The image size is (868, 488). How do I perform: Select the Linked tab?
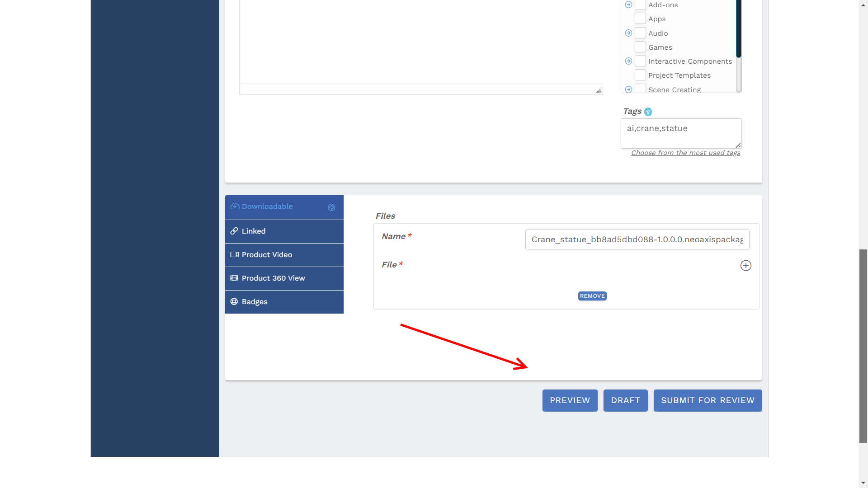[x=284, y=230]
